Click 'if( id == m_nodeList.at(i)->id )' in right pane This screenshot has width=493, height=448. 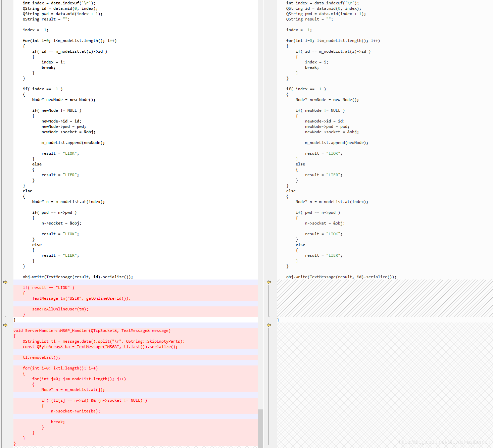[333, 51]
